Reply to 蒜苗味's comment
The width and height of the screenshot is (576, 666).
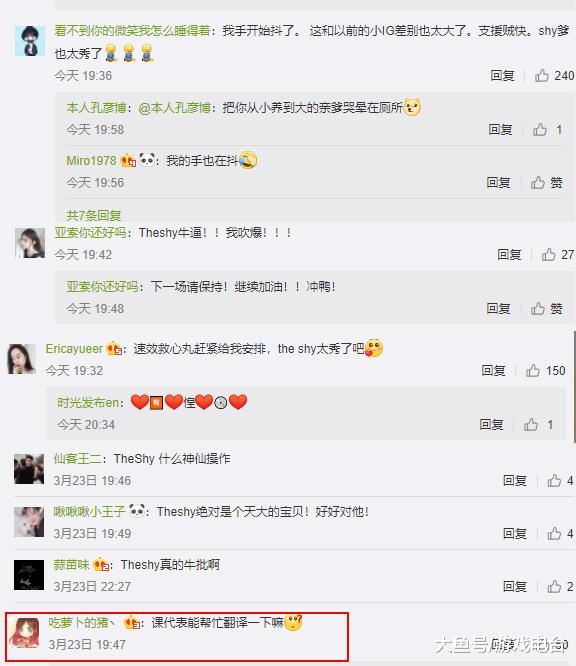[x=515, y=587]
